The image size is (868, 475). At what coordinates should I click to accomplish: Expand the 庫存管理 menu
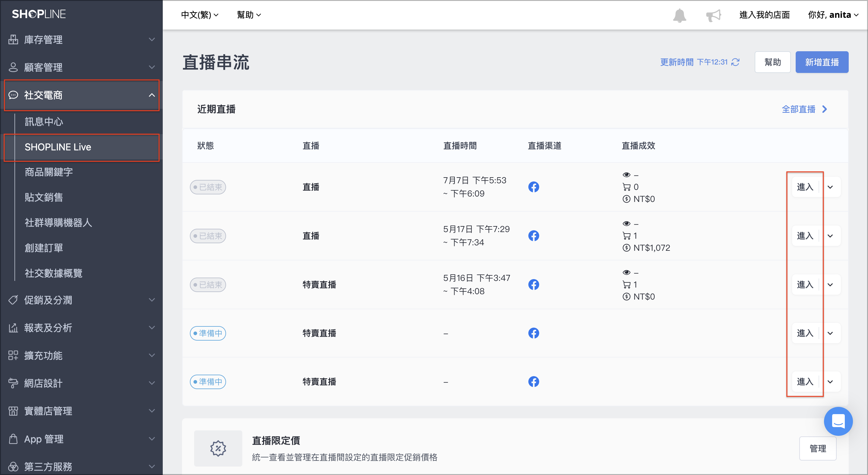pos(152,39)
